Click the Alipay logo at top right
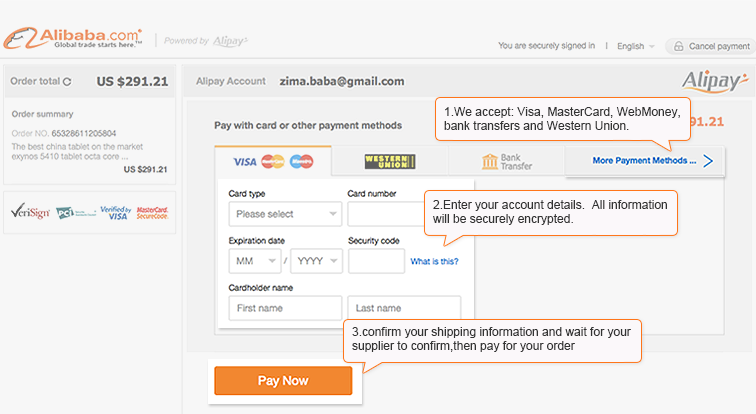This screenshot has height=414, width=756. [x=714, y=81]
